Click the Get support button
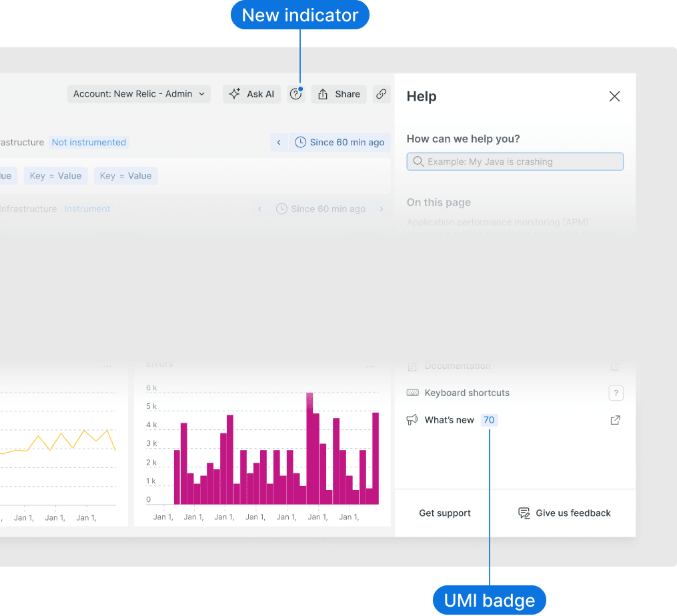The width and height of the screenshot is (677, 616). [444, 513]
